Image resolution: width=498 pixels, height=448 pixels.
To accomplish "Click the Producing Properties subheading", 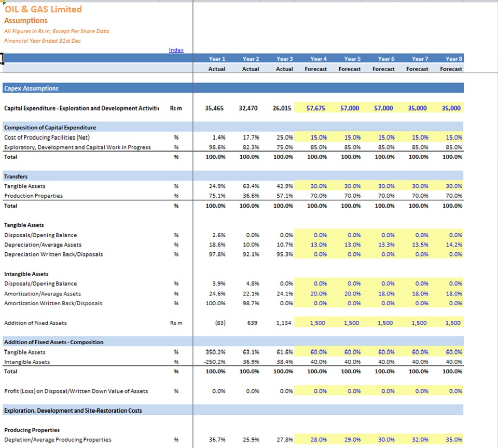I will coord(32,430).
